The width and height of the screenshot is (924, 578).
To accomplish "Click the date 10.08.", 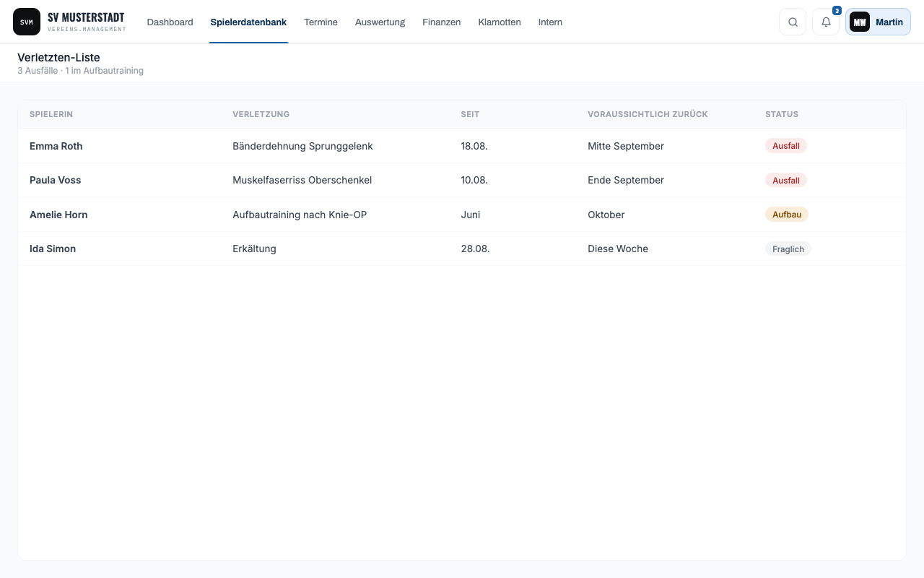I will (x=474, y=180).
